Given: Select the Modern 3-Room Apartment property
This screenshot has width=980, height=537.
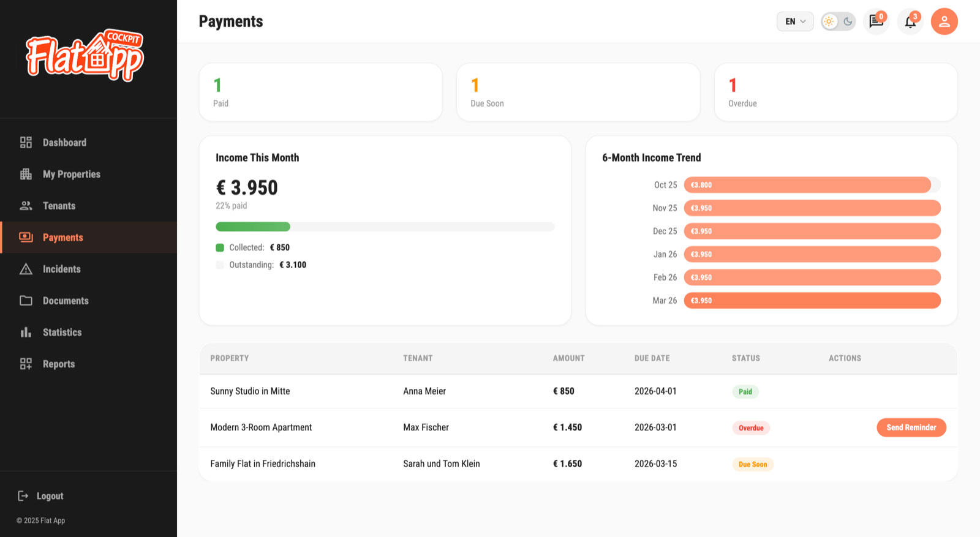Looking at the screenshot, I should (x=261, y=427).
